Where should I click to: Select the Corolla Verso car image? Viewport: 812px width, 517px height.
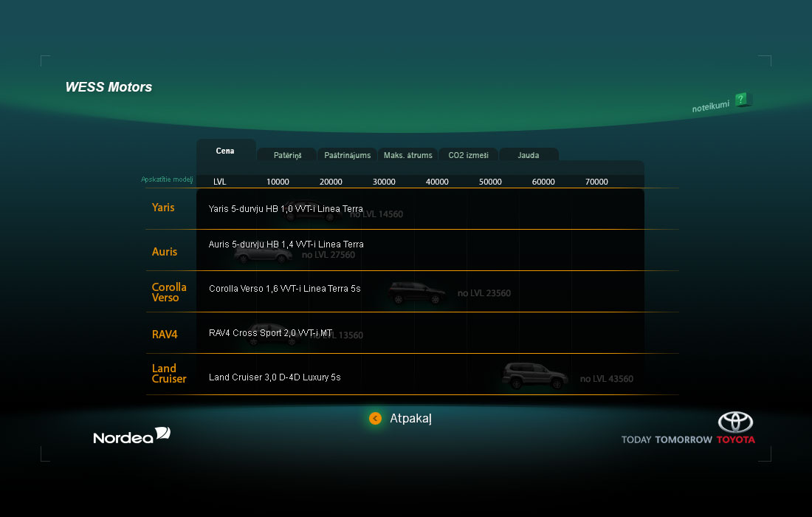tap(416, 292)
